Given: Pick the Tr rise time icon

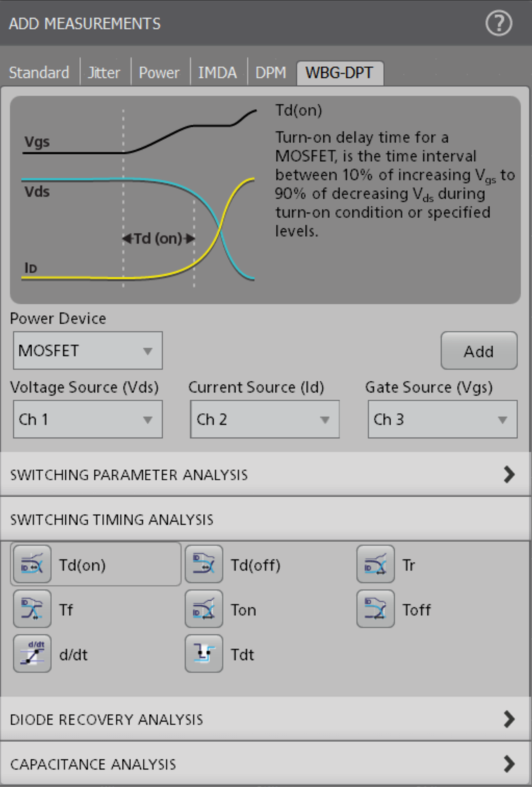Looking at the screenshot, I should [375, 565].
